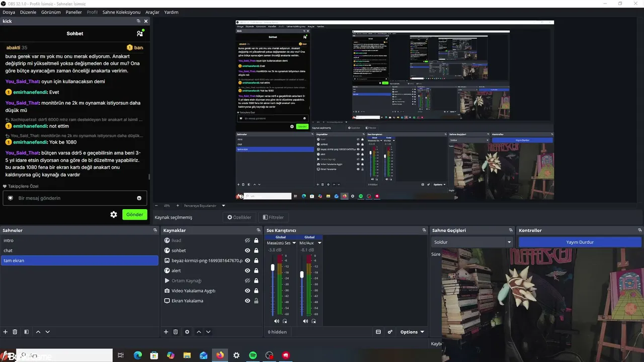644x362 pixels.
Task: Delete selected scene with Sahneler trash icon
Action: click(15, 332)
